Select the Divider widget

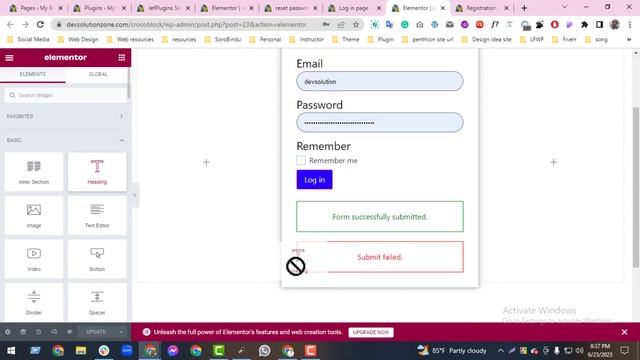34,302
